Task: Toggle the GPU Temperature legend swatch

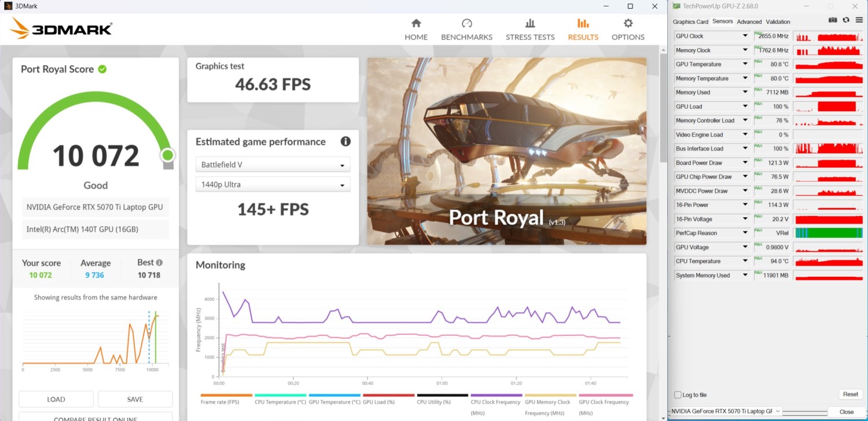Action: coord(334,396)
